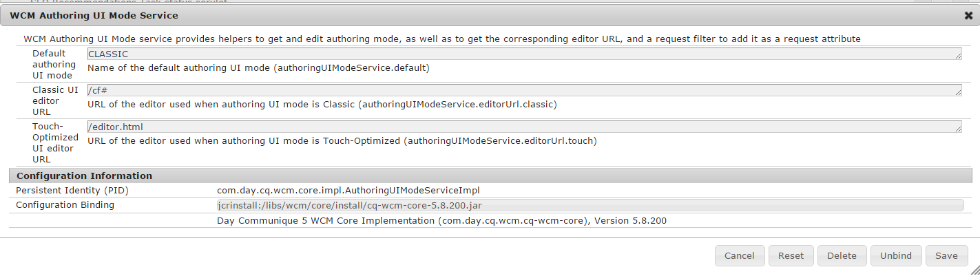Click resize grip on the /cf# field
Viewport: 980px width, 276px height.
(x=959, y=94)
